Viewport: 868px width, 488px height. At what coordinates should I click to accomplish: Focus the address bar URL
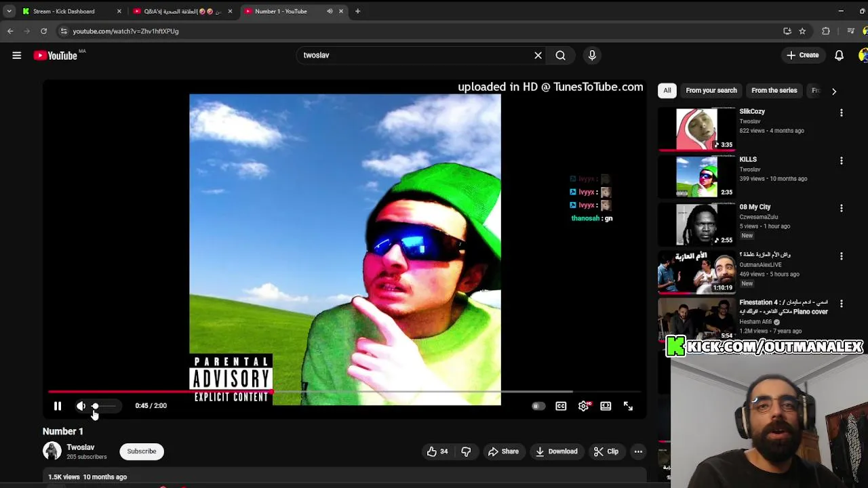(125, 31)
